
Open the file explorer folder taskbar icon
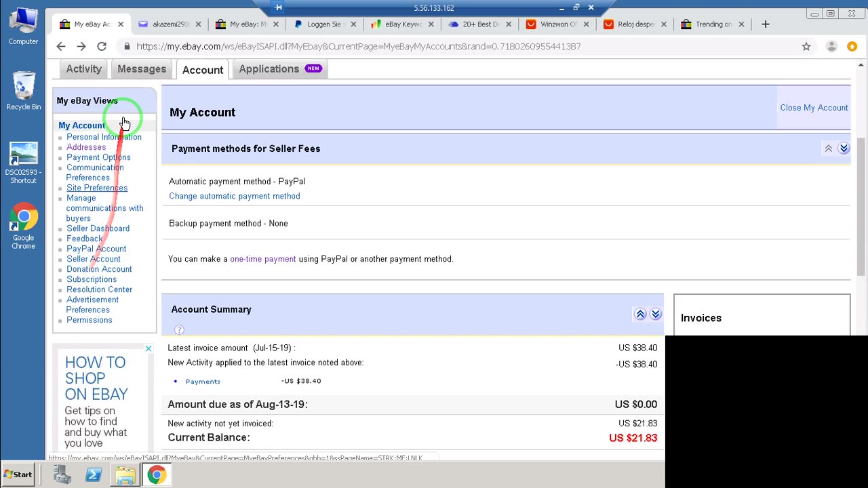point(125,475)
